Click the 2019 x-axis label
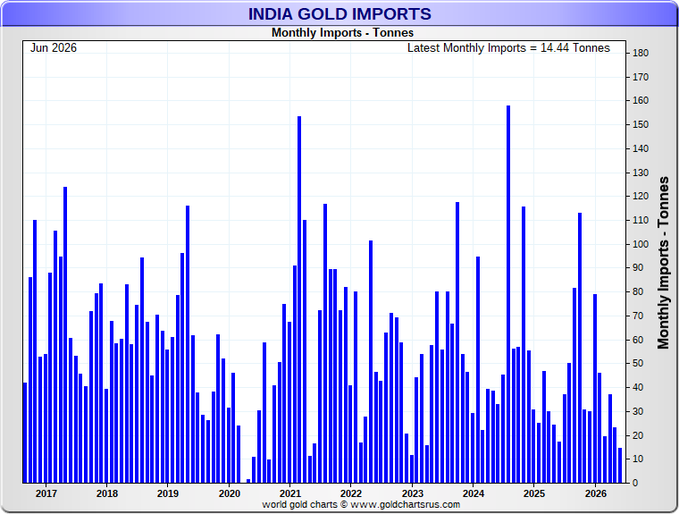This screenshot has height=514, width=679. 168,494
